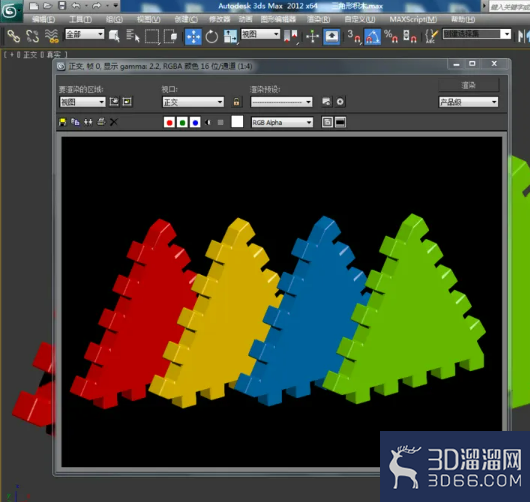Toggle the red channel button
530x502 pixels.
tap(169, 122)
